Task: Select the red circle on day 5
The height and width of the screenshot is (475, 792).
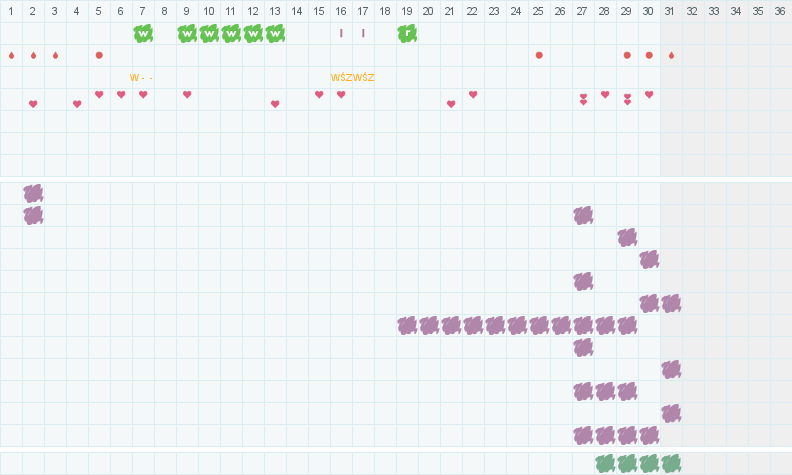Action: click(99, 55)
